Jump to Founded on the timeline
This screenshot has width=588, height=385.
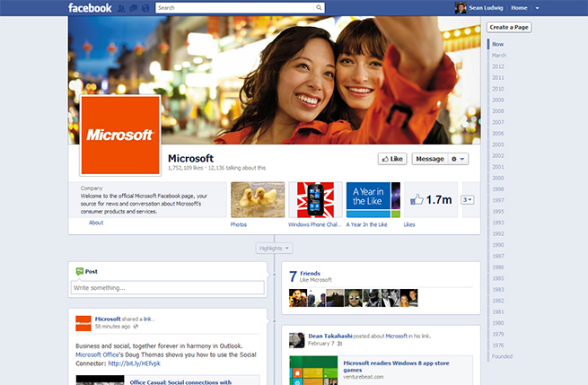click(502, 356)
